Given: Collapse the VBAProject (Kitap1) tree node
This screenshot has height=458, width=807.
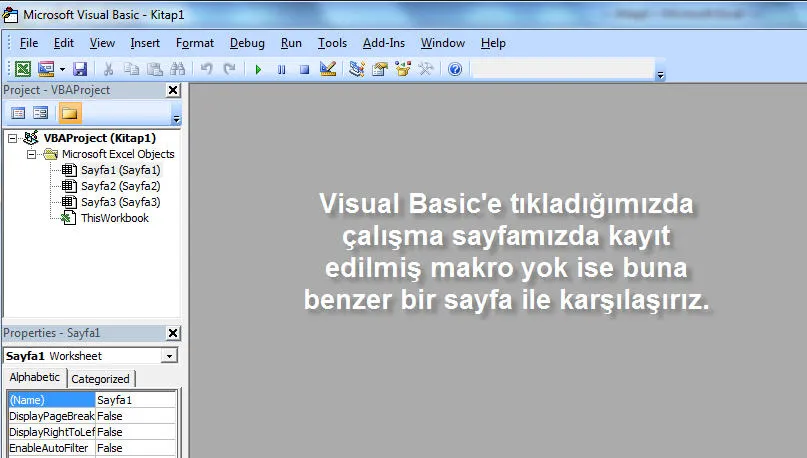Looking at the screenshot, I should point(13,138).
